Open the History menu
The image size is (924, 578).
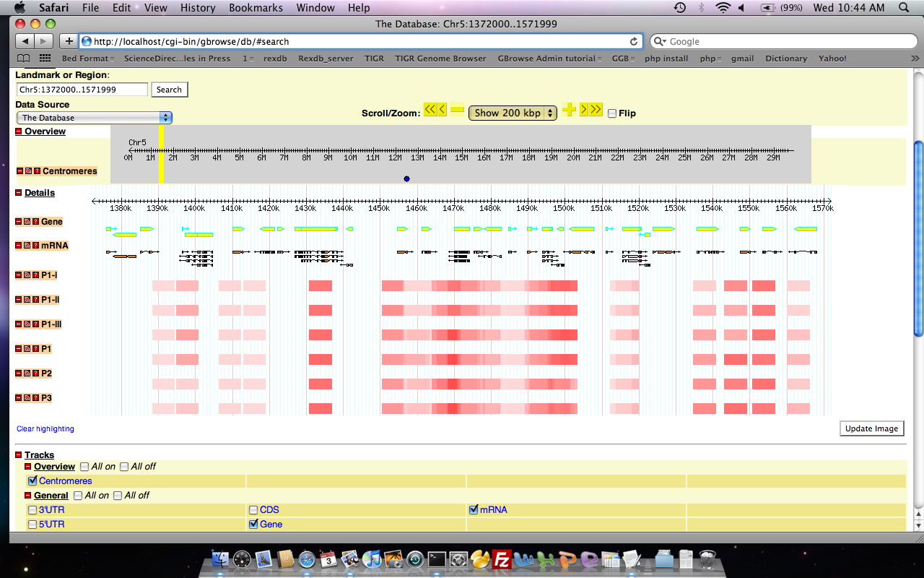[198, 8]
